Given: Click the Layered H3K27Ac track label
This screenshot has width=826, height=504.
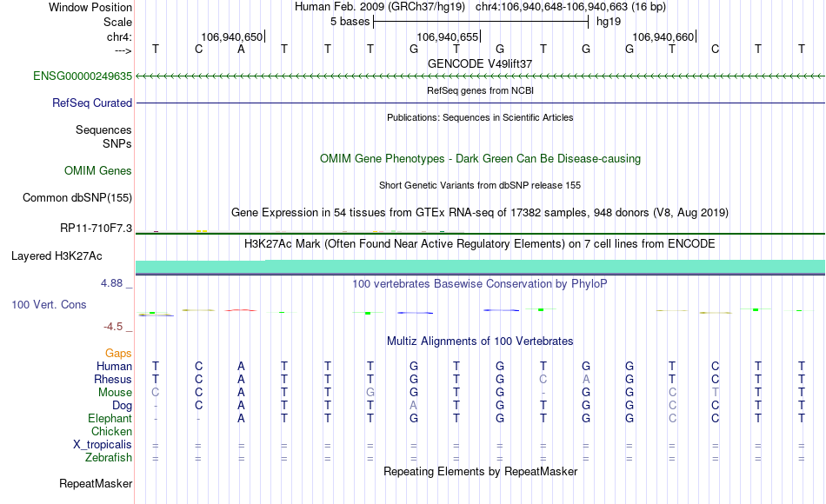Looking at the screenshot, I should [57, 256].
